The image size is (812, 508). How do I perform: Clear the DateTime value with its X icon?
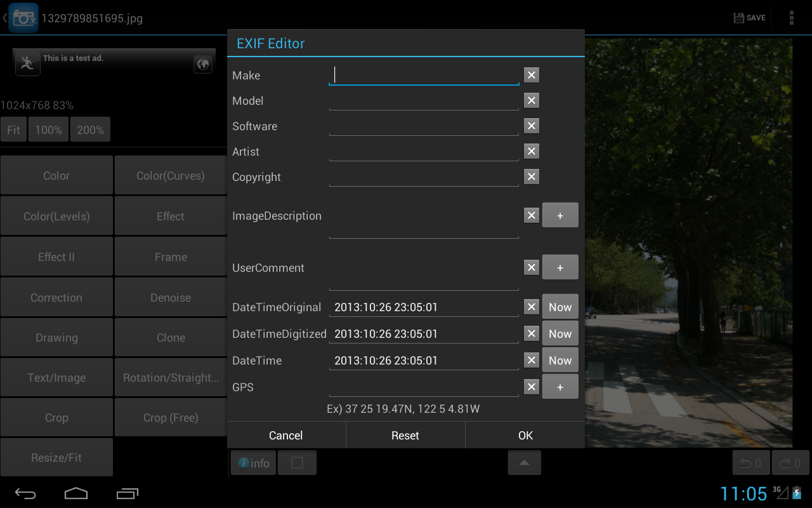pos(532,361)
